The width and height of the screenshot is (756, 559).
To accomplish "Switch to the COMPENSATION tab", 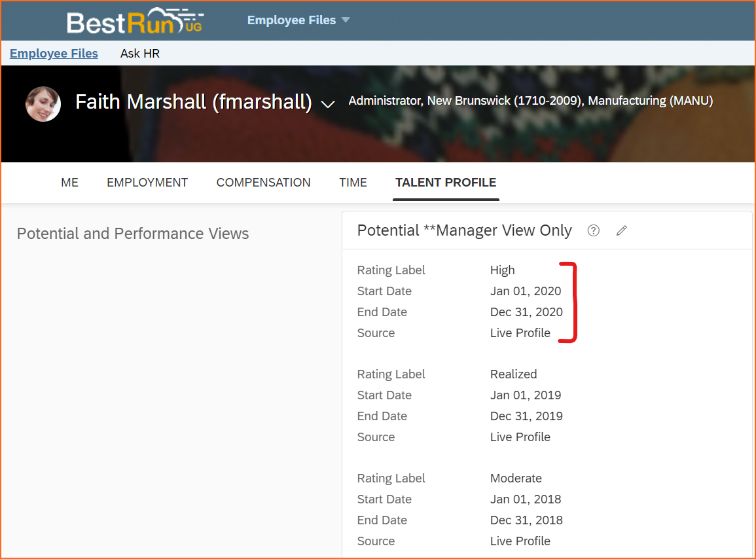I will [x=263, y=183].
